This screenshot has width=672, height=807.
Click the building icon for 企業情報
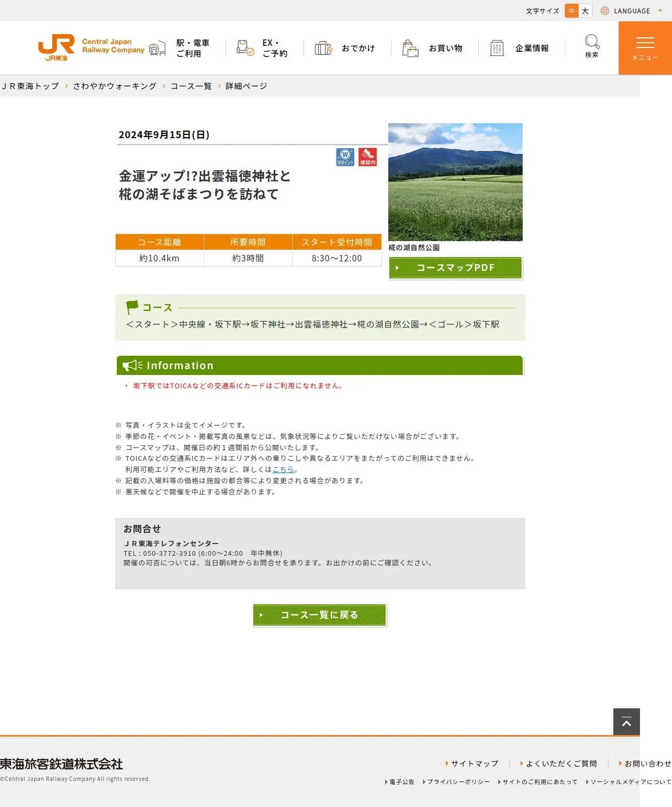coord(497,48)
